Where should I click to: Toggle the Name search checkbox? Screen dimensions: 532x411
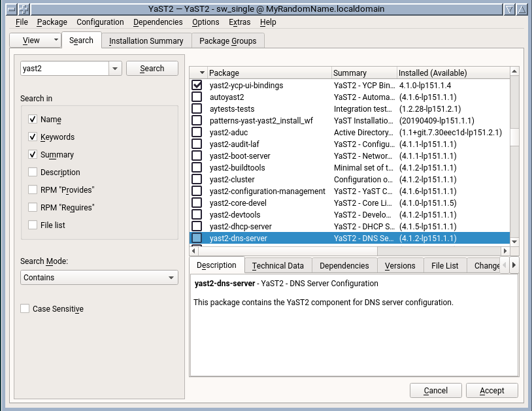click(33, 120)
